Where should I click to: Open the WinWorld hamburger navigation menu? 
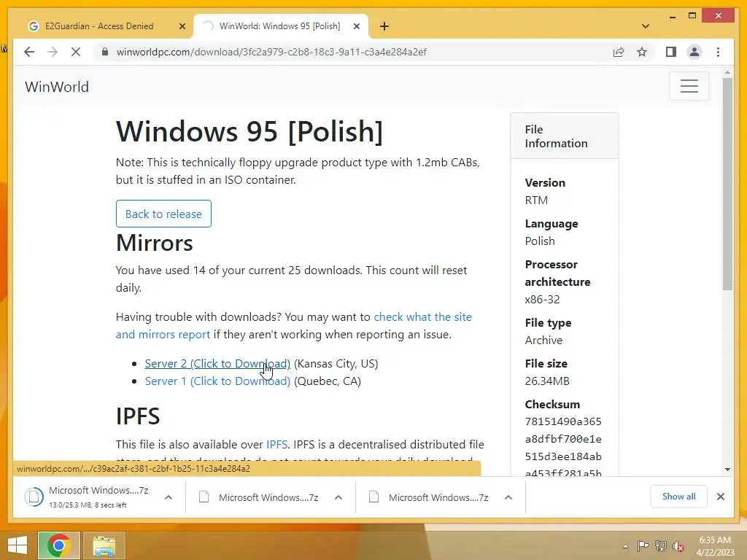click(689, 86)
